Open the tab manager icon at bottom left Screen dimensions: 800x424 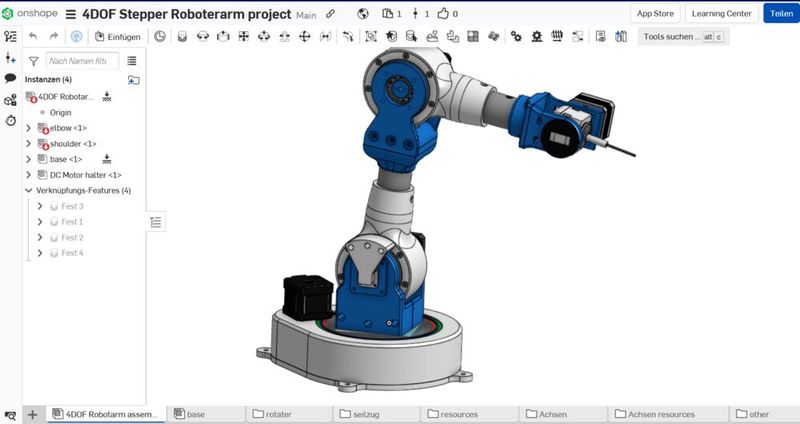coord(10,416)
